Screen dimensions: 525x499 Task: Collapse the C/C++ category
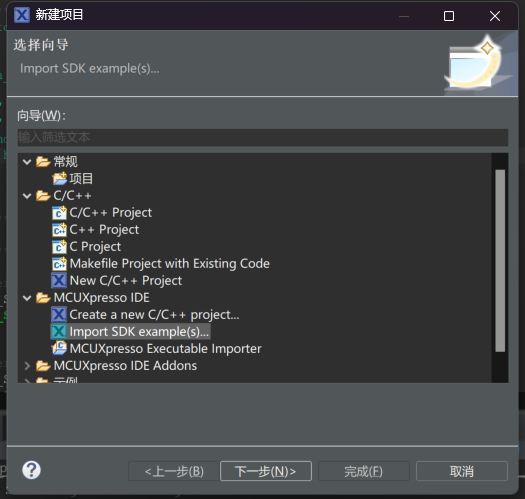click(27, 196)
